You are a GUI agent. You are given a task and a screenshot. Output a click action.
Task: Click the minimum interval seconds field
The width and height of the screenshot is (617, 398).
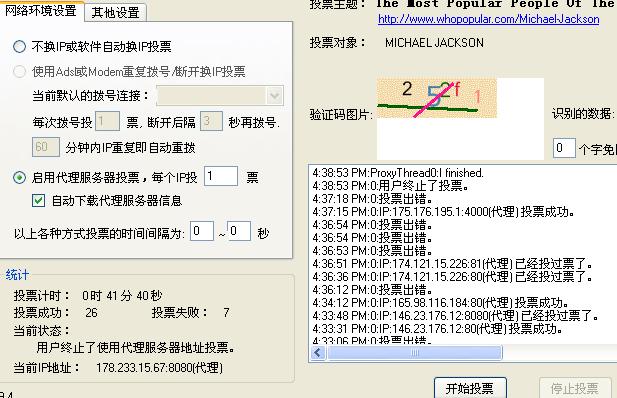(202, 231)
